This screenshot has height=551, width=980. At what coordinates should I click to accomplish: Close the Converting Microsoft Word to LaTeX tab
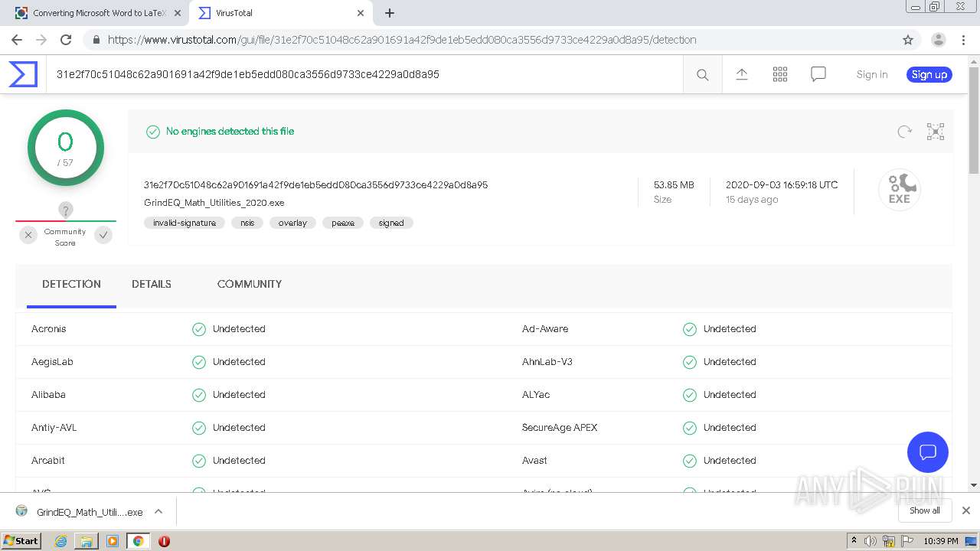pyautogui.click(x=177, y=13)
